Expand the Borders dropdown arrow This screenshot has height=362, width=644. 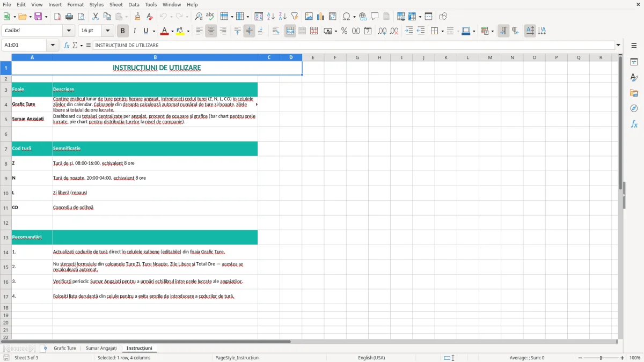click(x=442, y=31)
